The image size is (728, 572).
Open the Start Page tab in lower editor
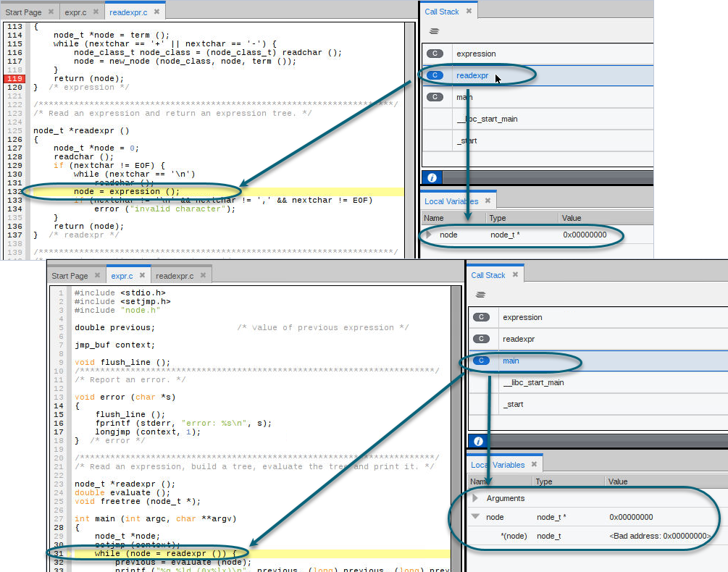click(x=70, y=276)
